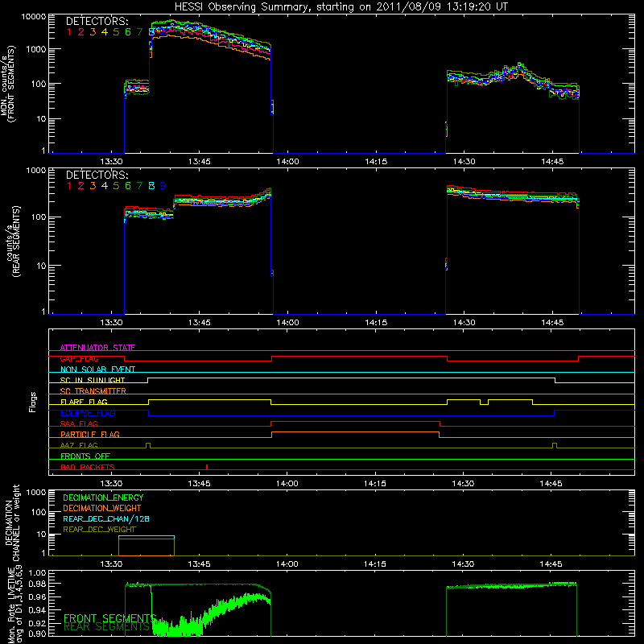
Task: Click the ECLIPSE_FLAG label
Action: 88,413
